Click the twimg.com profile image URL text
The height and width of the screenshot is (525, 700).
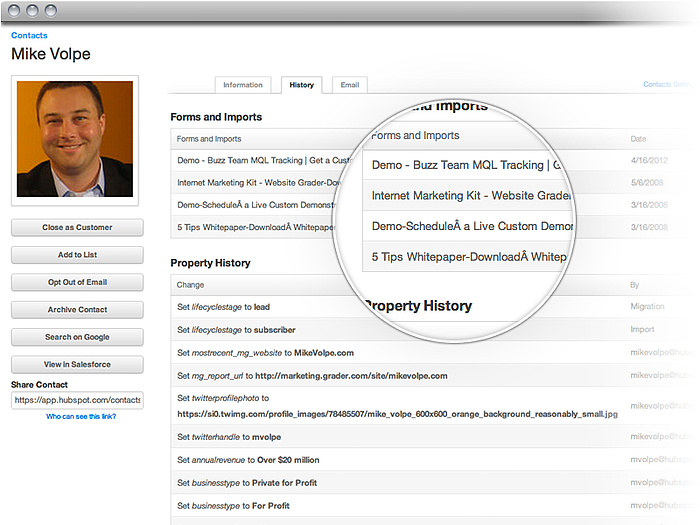click(x=397, y=414)
